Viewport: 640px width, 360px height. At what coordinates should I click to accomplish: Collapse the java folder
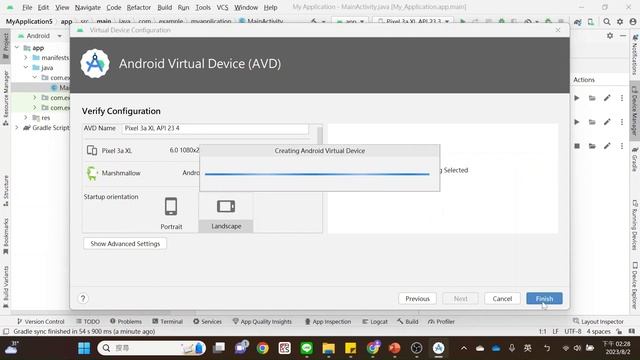click(x=26, y=67)
